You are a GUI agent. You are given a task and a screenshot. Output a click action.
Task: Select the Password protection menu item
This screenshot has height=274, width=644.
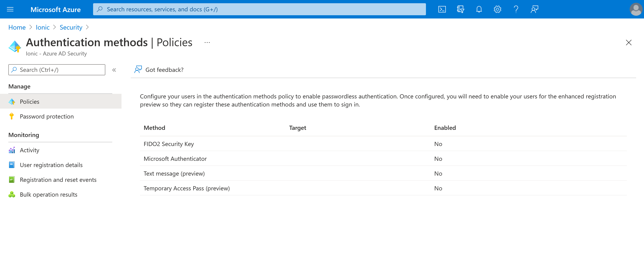pyautogui.click(x=46, y=116)
